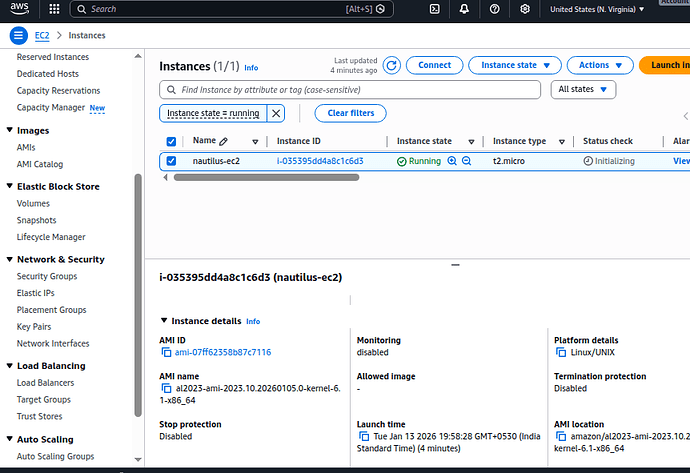Viewport: 690px width, 473px height.
Task: Open Capacity Manager in sidebar
Action: point(51,107)
